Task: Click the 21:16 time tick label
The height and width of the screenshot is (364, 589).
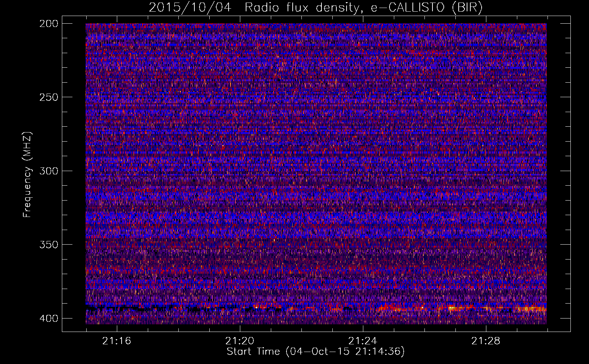Action: [x=116, y=341]
